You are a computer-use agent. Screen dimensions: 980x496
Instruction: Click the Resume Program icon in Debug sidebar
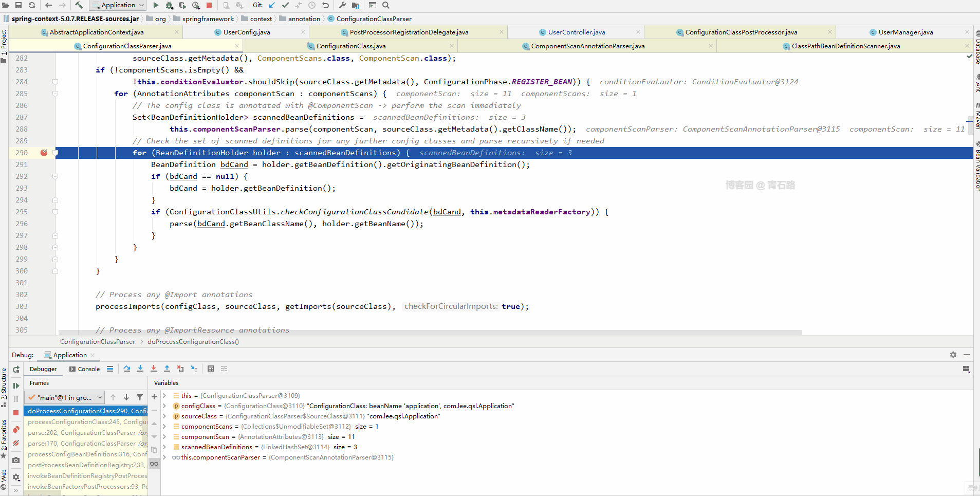pos(16,385)
